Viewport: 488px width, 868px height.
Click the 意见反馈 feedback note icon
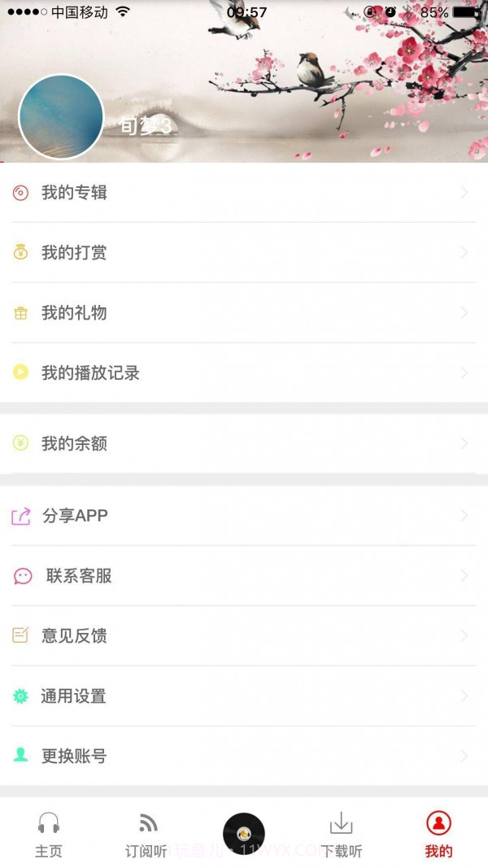click(20, 636)
